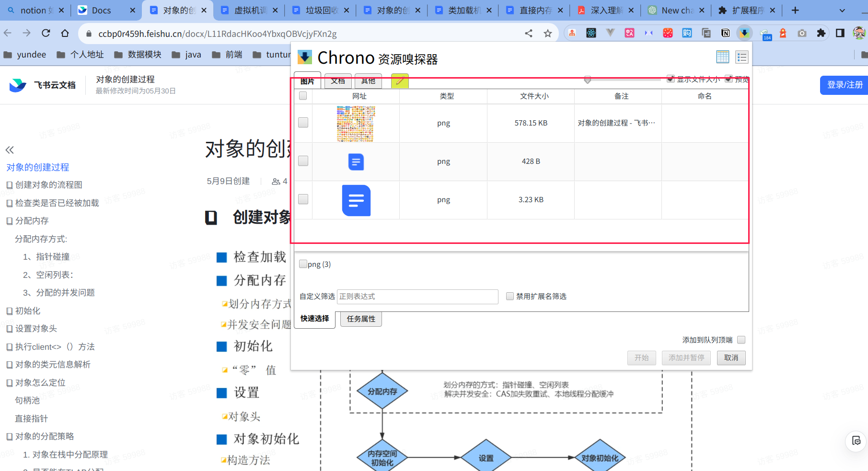Open a new browser tab
The width and height of the screenshot is (868, 471).
pyautogui.click(x=795, y=10)
